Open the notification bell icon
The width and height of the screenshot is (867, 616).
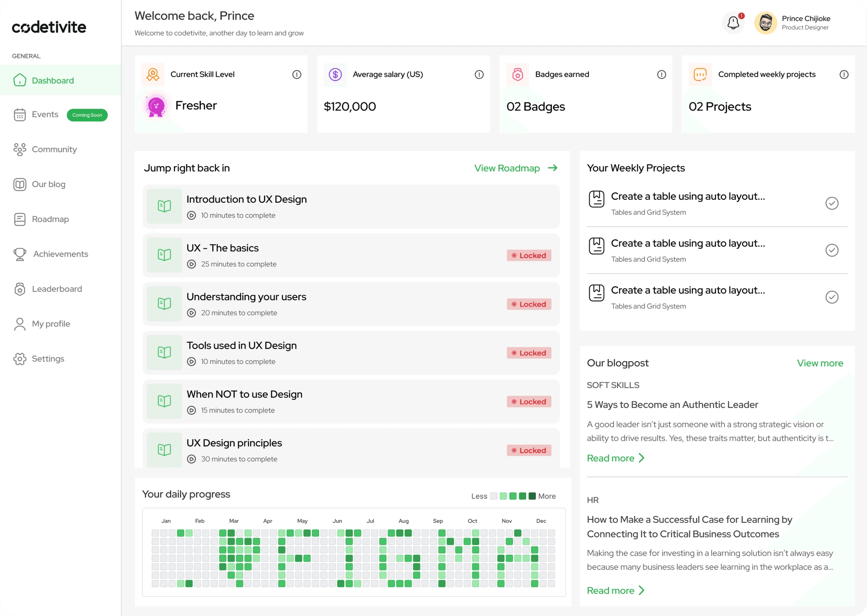733,23
